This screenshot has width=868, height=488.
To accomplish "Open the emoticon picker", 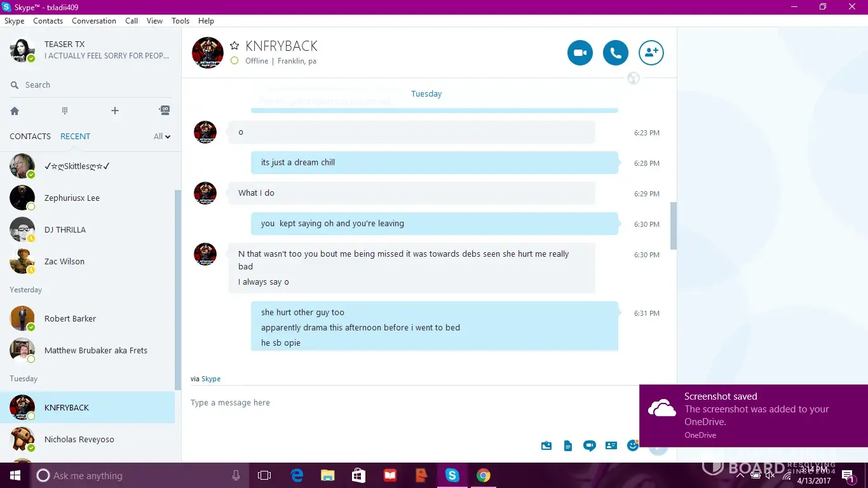I will 632,446.
